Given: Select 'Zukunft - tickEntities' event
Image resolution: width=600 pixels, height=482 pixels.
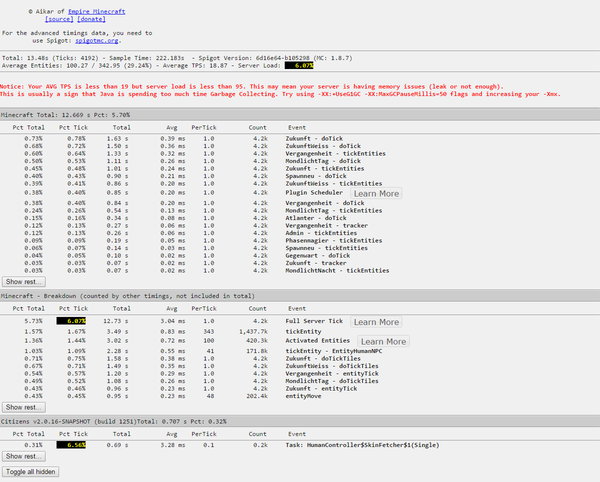Looking at the screenshot, I should 325,169.
